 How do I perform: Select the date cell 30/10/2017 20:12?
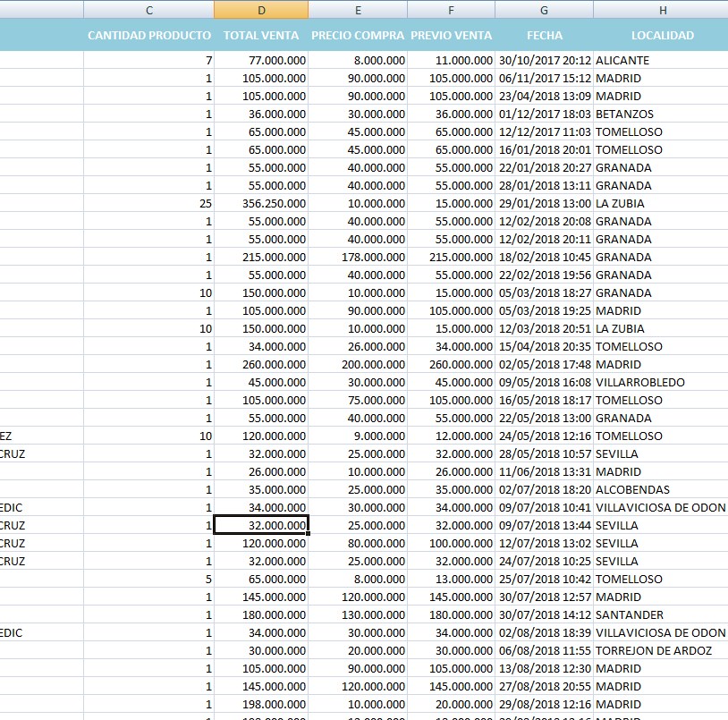(x=544, y=60)
